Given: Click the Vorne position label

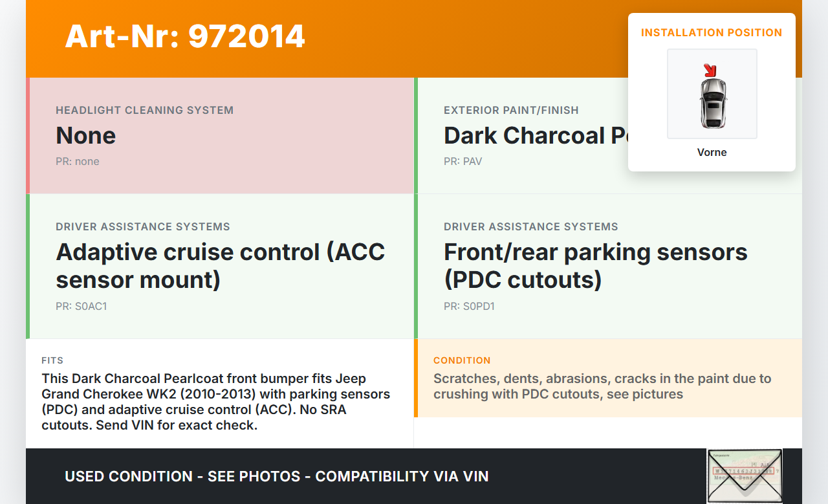Looking at the screenshot, I should (712, 152).
